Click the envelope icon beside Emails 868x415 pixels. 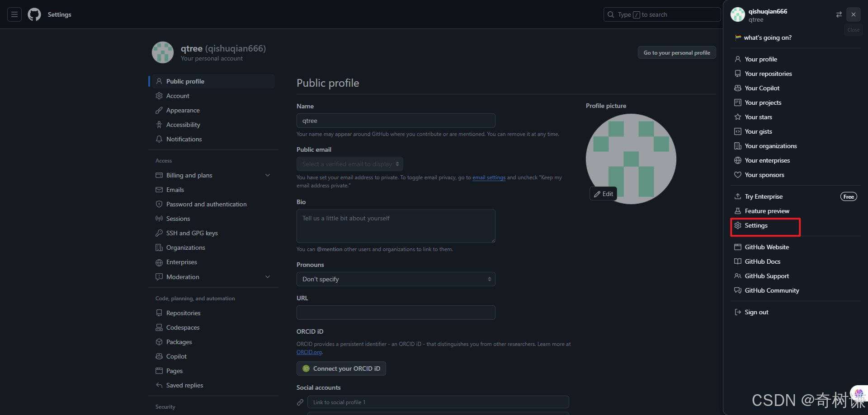click(x=159, y=190)
